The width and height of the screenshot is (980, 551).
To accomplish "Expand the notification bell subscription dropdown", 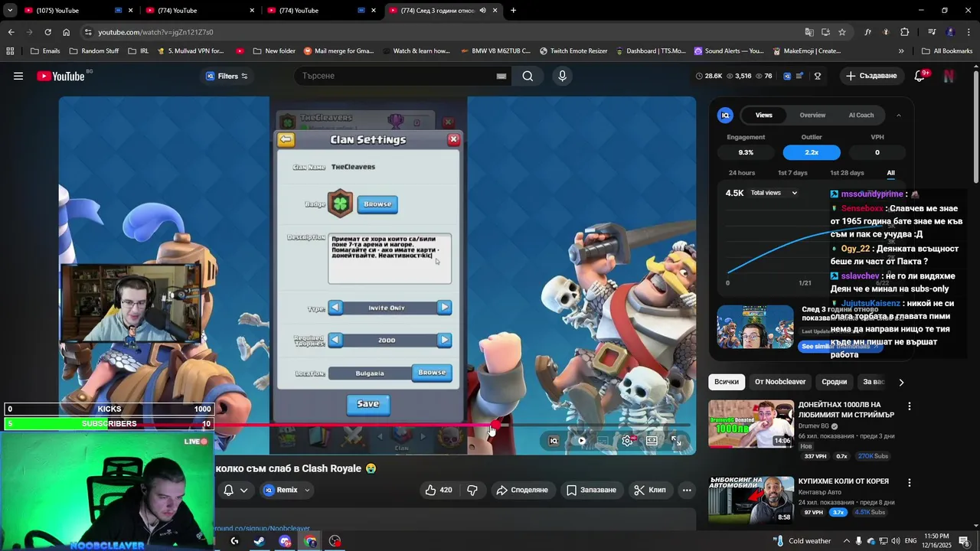I will pyautogui.click(x=244, y=490).
